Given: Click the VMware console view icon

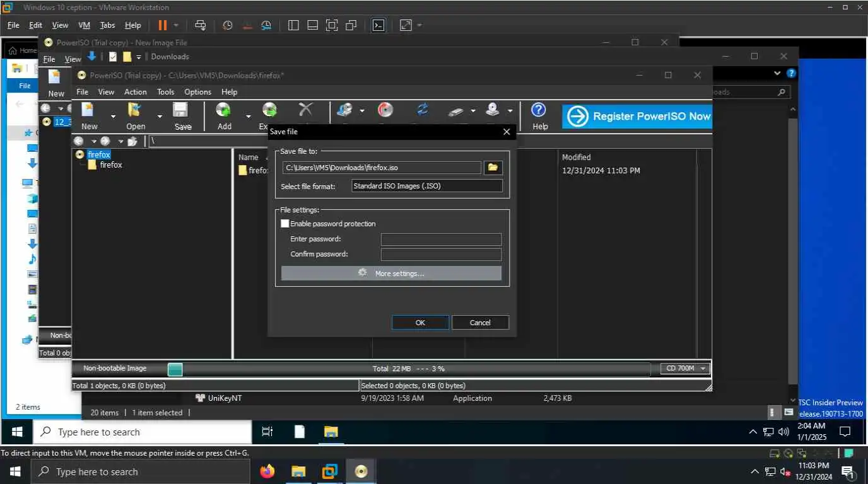Looking at the screenshot, I should tap(378, 25).
